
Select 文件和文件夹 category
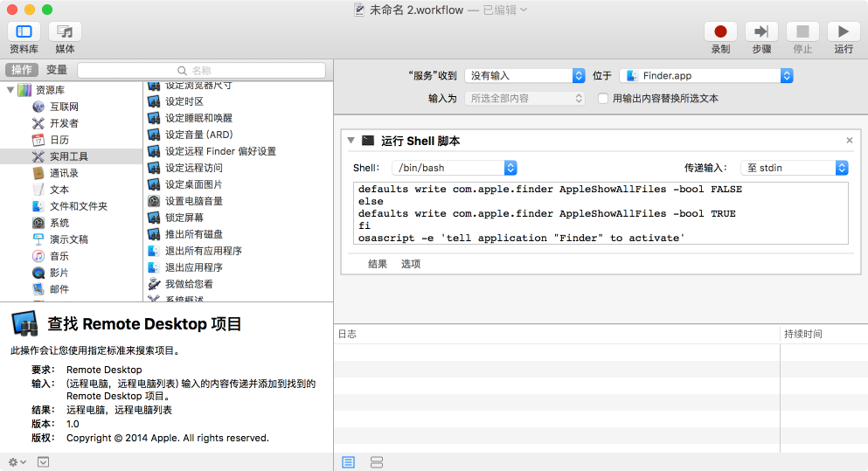point(78,206)
